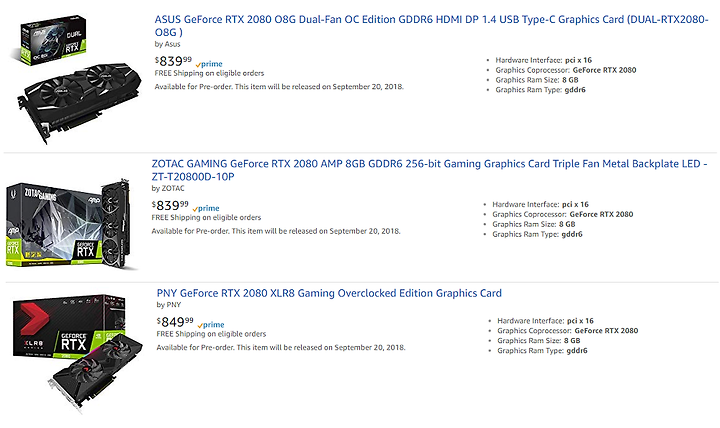Click 'Graphics Ram Size: 8 GB' in ZOTAC specs

coord(533,224)
